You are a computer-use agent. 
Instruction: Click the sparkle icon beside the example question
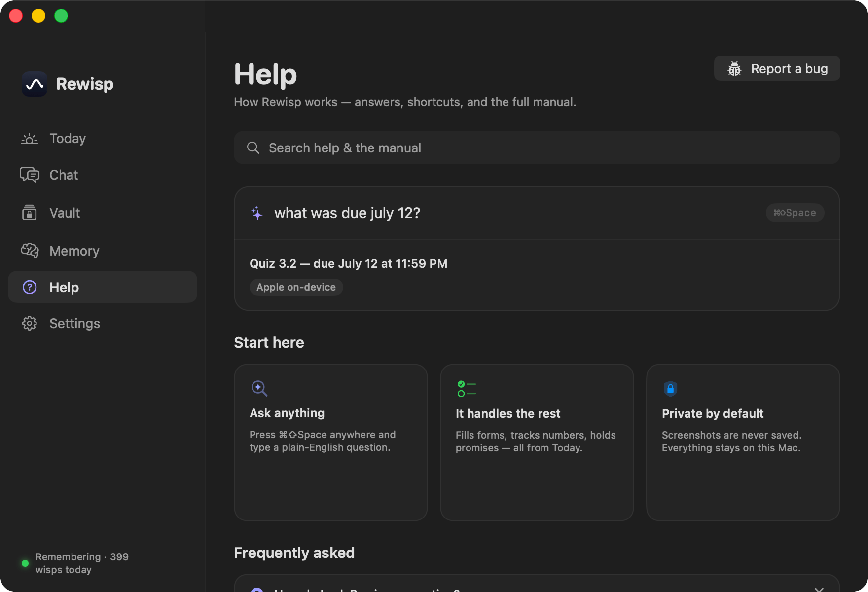click(257, 213)
